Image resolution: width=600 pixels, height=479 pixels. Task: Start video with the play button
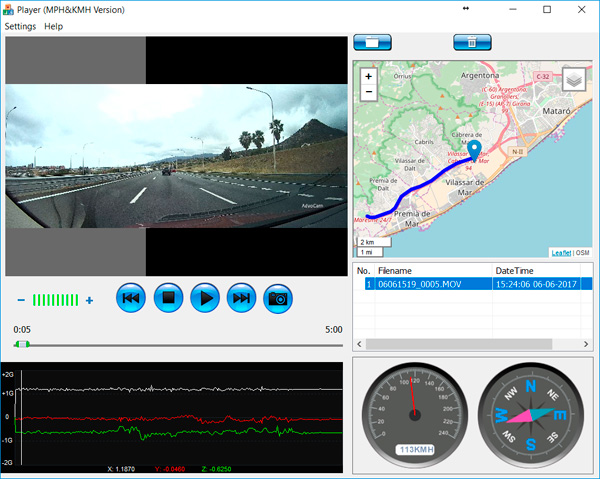pos(204,298)
